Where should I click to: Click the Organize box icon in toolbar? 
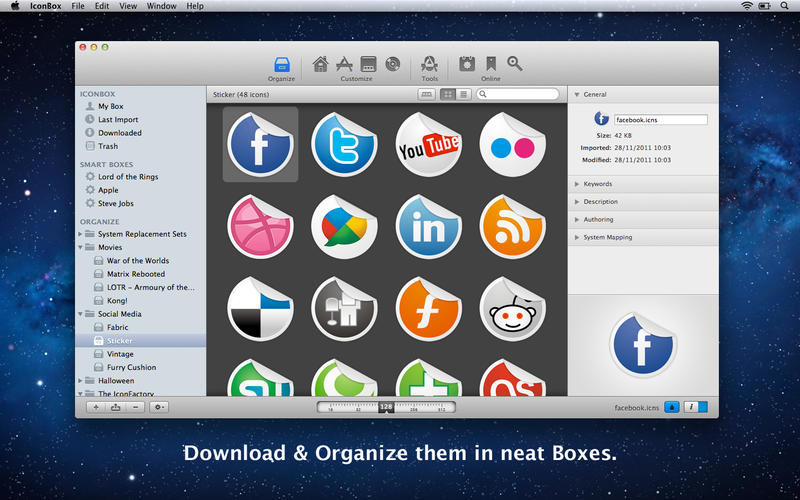(281, 63)
